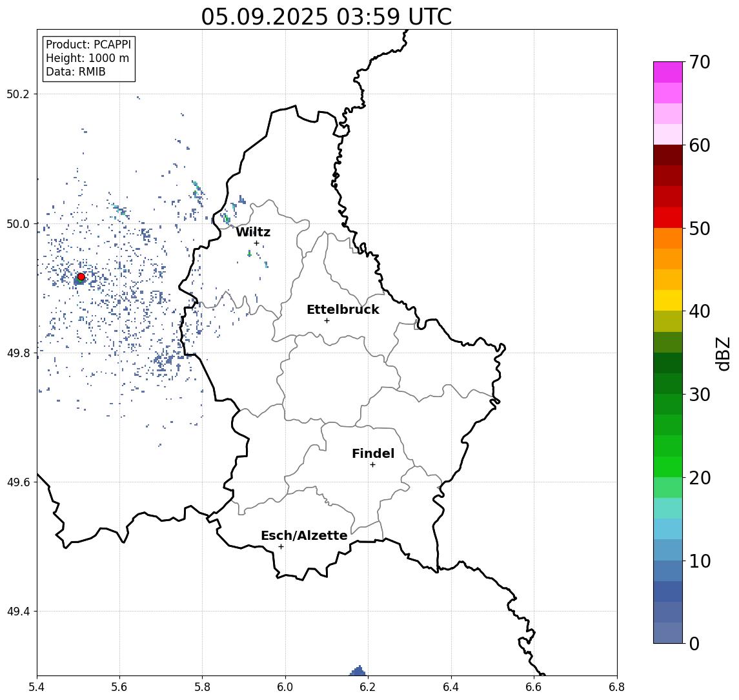Click the 'Data: RMIB' text
Viewport: 739px width, 700px height.
point(76,72)
